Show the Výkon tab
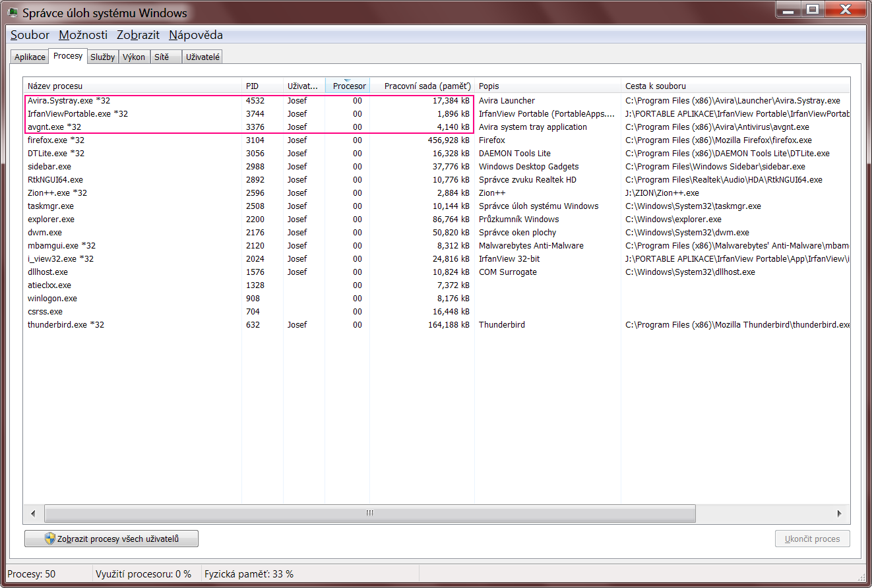The width and height of the screenshot is (872, 588). [x=135, y=57]
